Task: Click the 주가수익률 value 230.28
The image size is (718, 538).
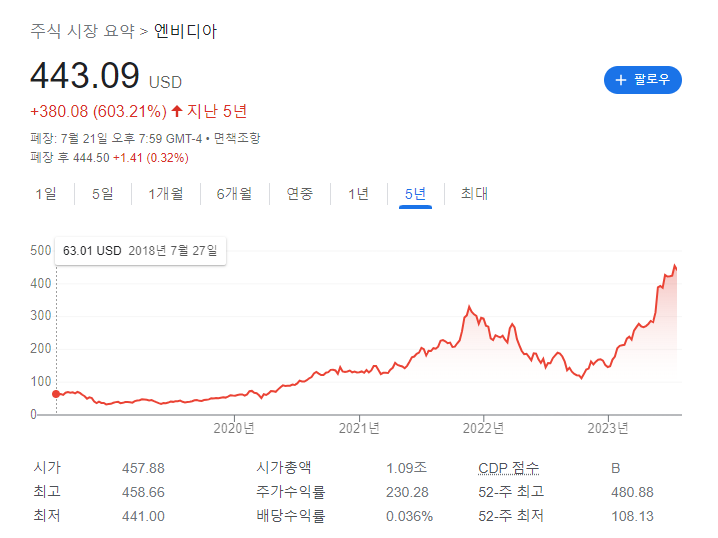Action: click(407, 492)
